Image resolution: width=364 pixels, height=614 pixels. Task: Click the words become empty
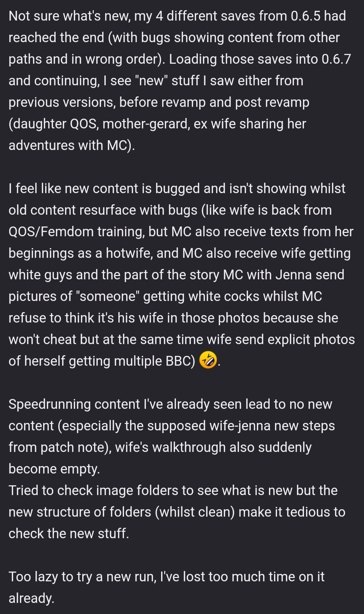point(54,469)
